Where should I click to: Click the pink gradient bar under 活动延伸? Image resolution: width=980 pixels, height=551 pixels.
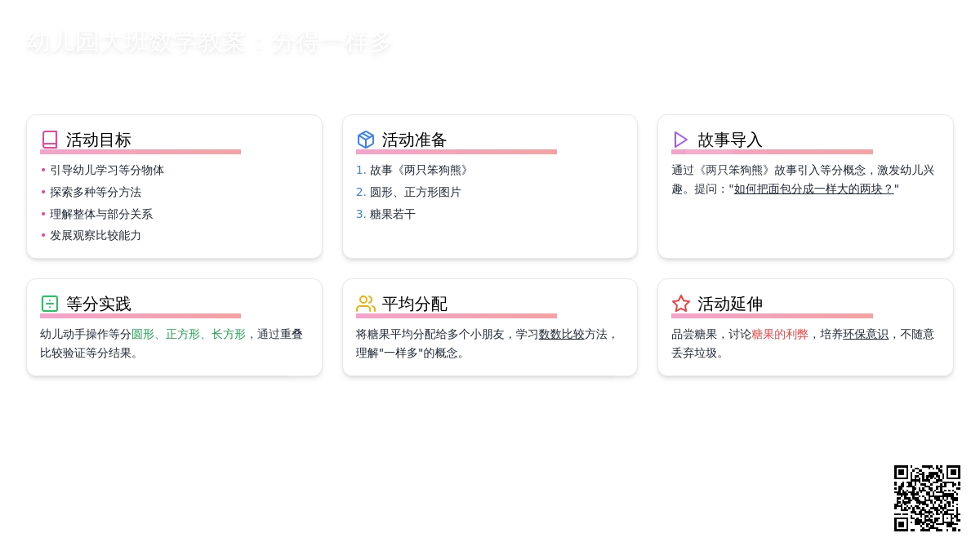(x=771, y=316)
